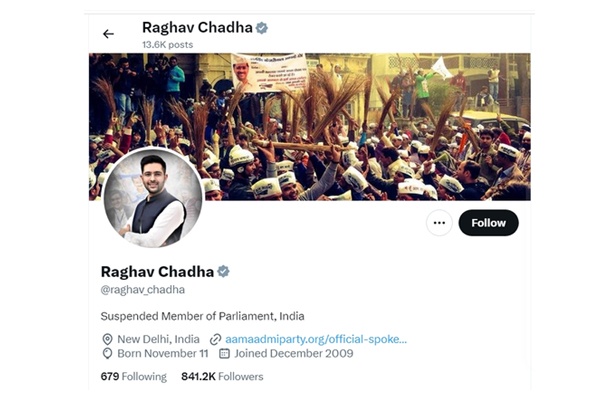The width and height of the screenshot is (600, 400).
Task: Click the location pin icon
Action: [x=107, y=339]
